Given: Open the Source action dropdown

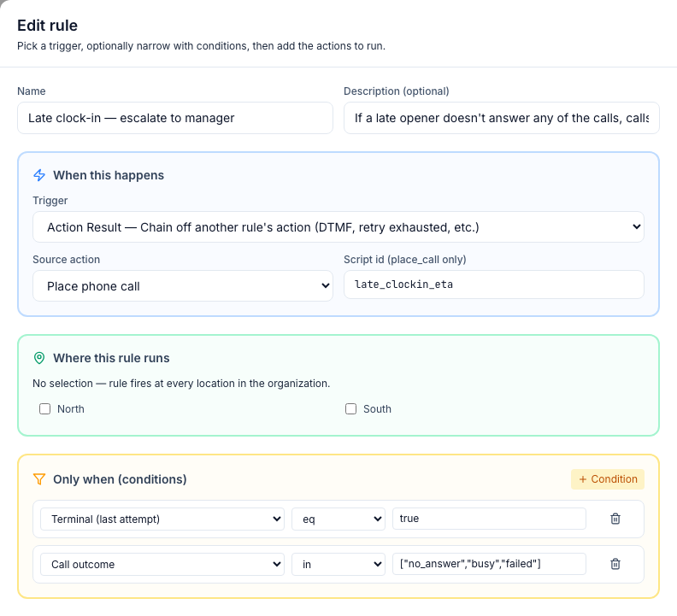Looking at the screenshot, I should 183,285.
